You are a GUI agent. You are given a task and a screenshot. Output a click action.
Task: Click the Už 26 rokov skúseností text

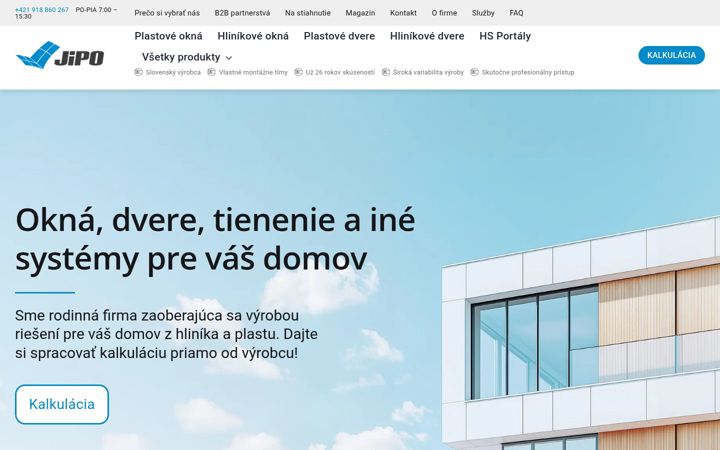(340, 72)
